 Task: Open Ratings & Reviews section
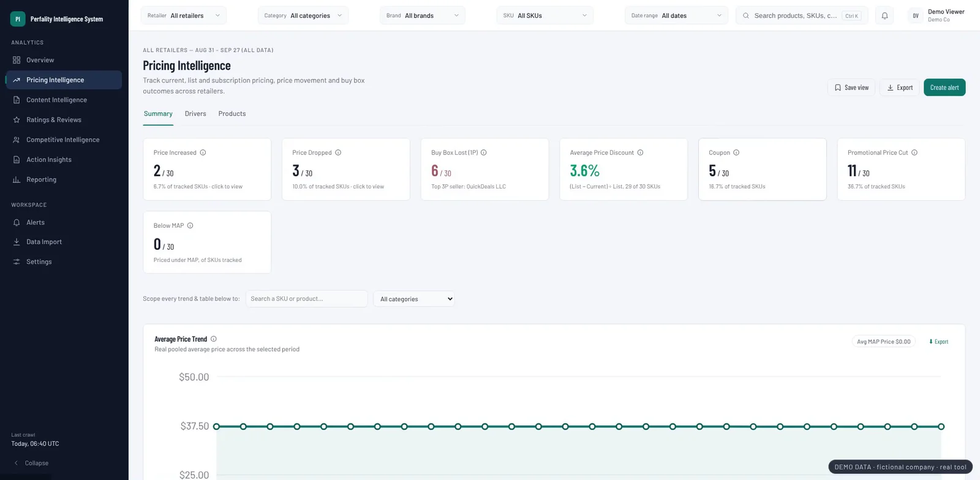(64, 120)
